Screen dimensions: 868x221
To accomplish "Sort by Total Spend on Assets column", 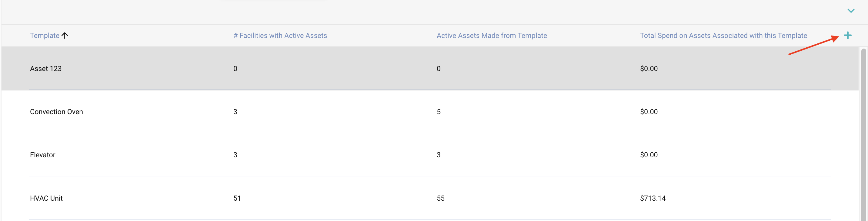I will pyautogui.click(x=723, y=36).
